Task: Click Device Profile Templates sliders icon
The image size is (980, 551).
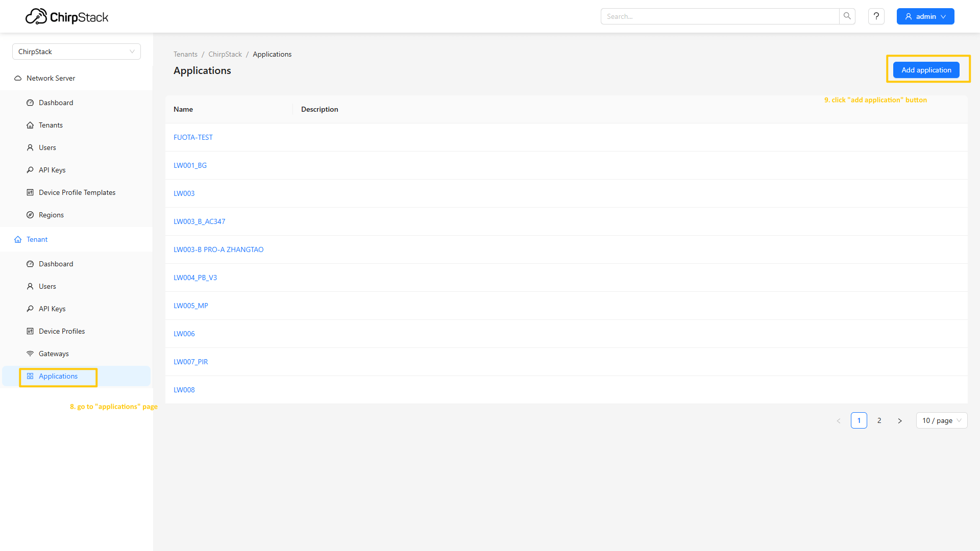Action: (30, 192)
